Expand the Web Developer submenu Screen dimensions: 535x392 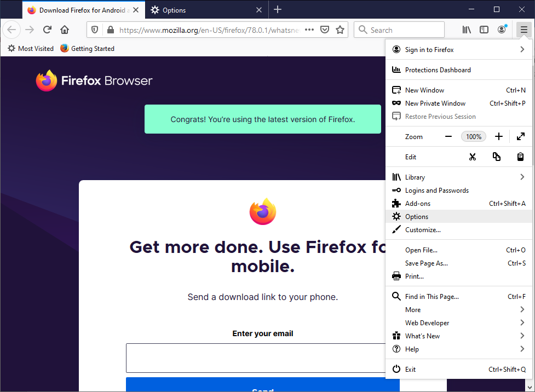pos(427,322)
